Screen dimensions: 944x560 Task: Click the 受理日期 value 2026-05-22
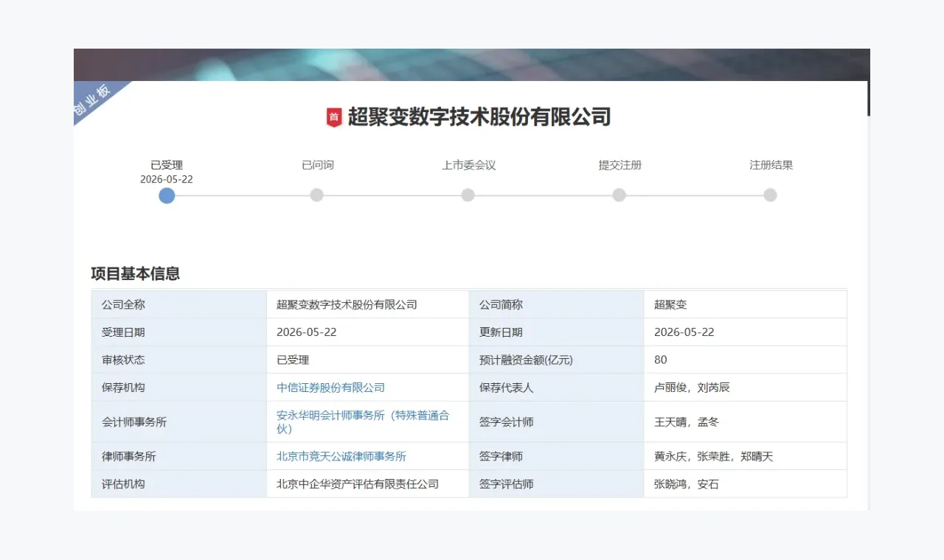[x=307, y=332]
